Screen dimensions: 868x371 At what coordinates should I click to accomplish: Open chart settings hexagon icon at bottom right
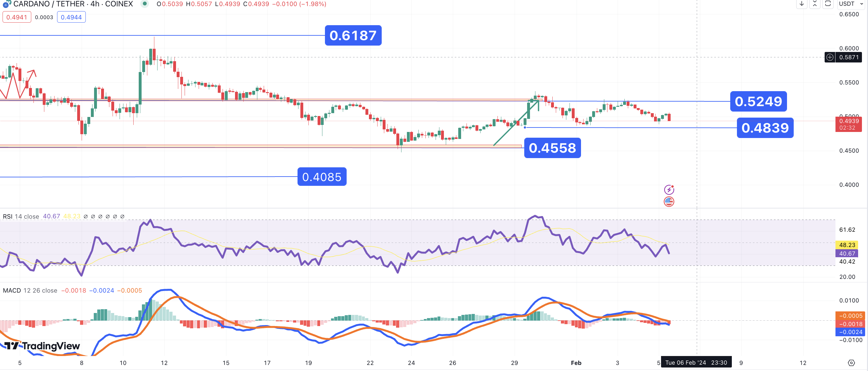click(x=851, y=363)
